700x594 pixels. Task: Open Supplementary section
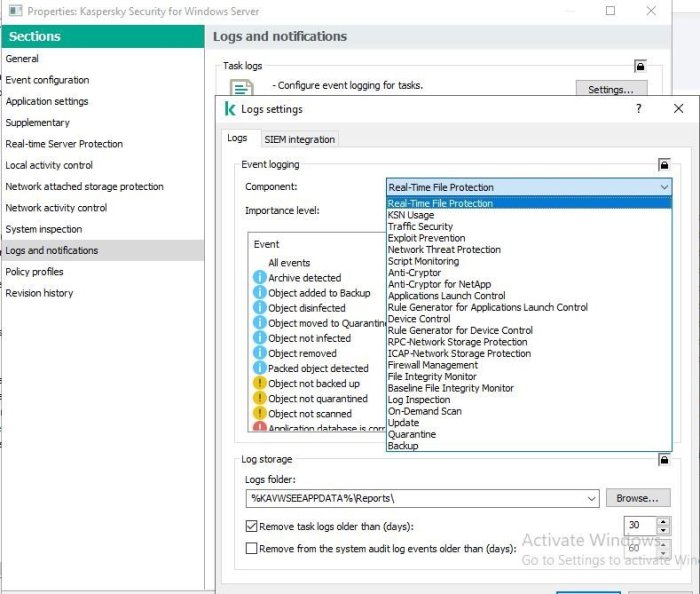coord(103,123)
